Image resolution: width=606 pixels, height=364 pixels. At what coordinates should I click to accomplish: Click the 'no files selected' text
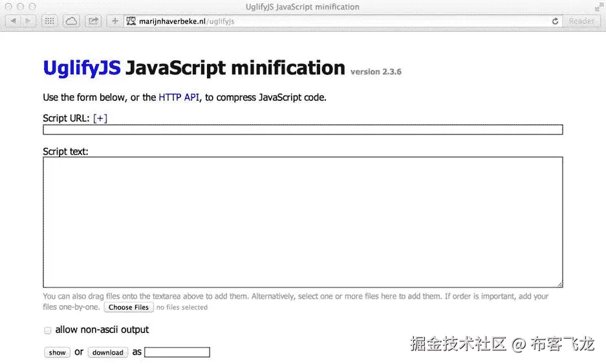[x=182, y=308]
